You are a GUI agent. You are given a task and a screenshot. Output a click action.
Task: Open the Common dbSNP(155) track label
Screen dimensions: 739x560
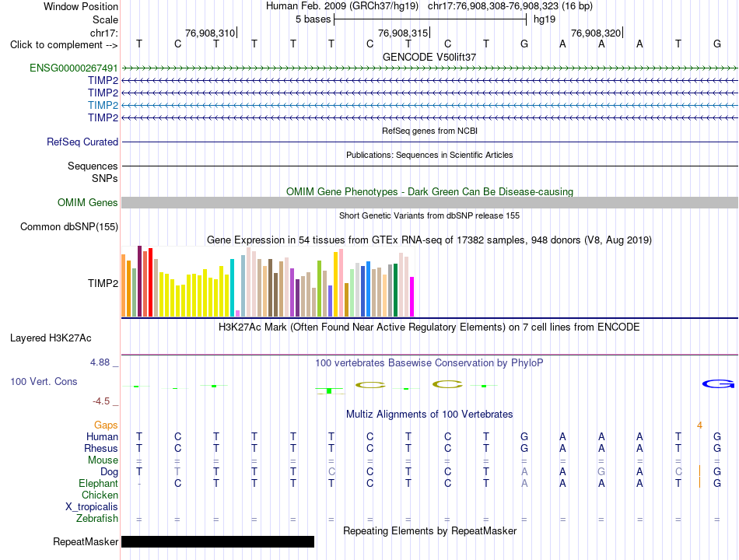69,227
